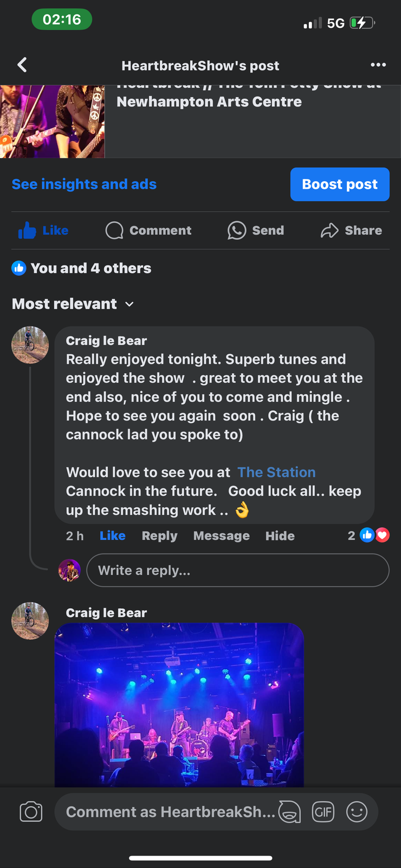401x868 pixels.
Task: Tap the Send messenger icon button
Action: point(256,231)
